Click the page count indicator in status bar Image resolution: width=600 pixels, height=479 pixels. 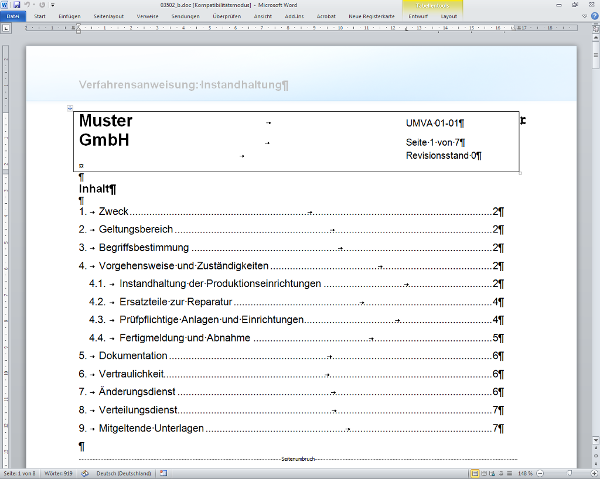20,473
